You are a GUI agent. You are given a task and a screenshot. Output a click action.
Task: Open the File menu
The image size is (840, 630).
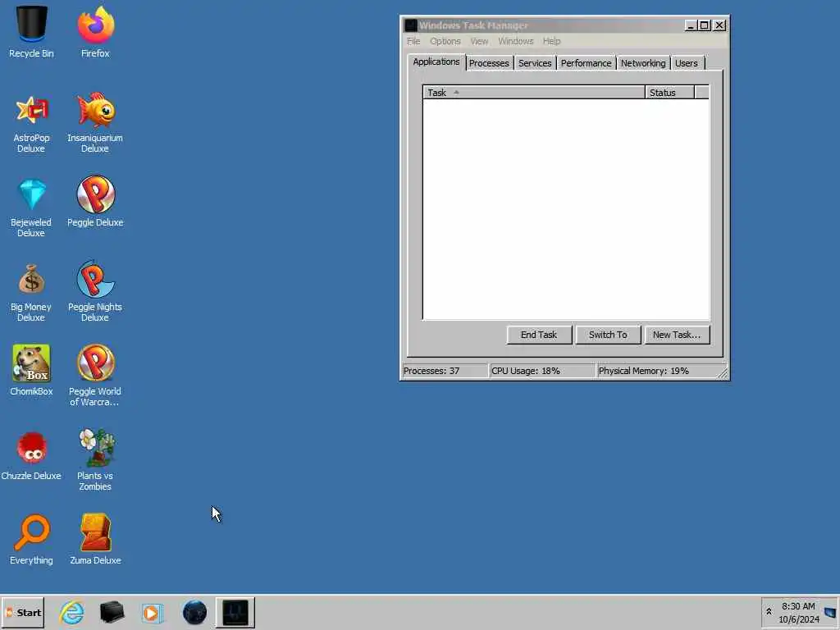click(413, 41)
